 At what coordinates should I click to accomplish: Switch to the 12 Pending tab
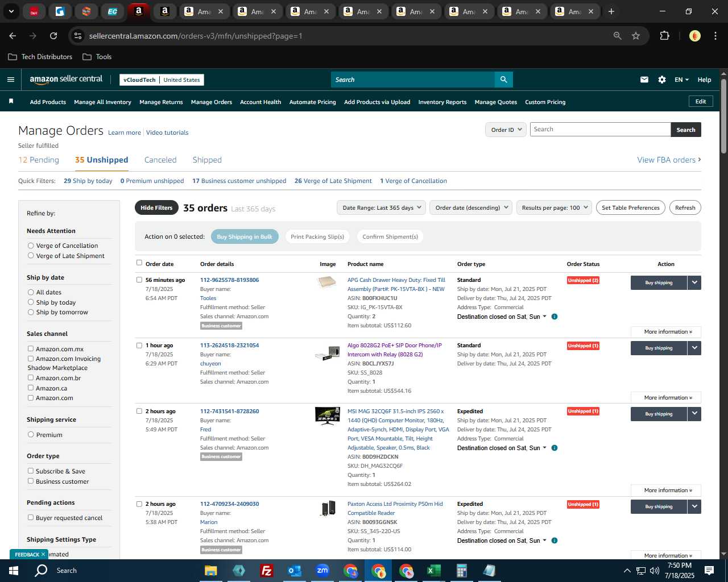point(39,160)
